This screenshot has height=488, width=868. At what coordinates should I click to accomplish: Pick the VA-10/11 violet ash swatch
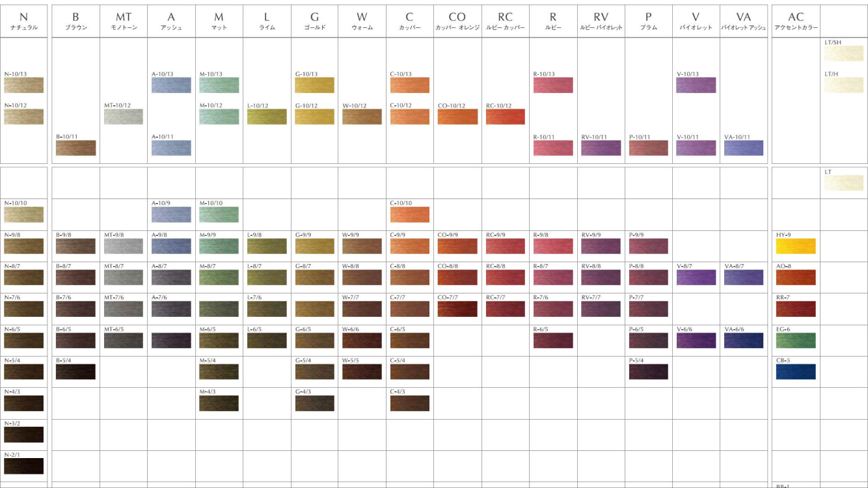point(744,148)
